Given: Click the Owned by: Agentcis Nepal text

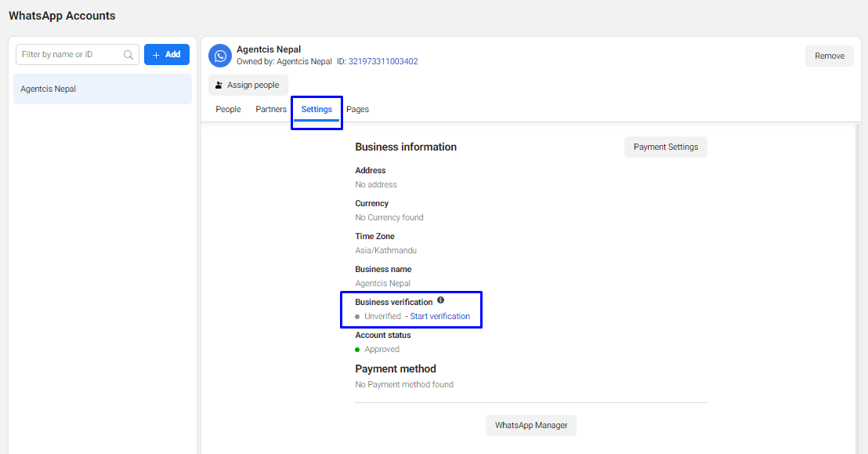Looking at the screenshot, I should [x=284, y=61].
